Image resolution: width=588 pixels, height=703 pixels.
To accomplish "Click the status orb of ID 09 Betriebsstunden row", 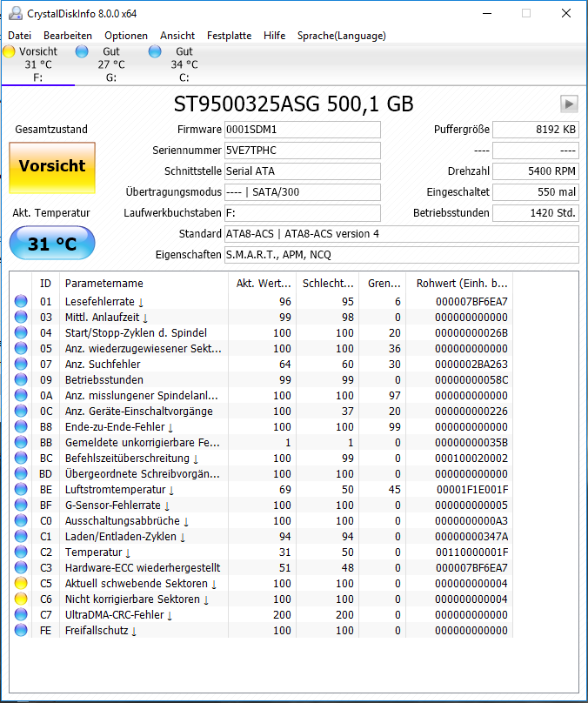I will (21, 379).
